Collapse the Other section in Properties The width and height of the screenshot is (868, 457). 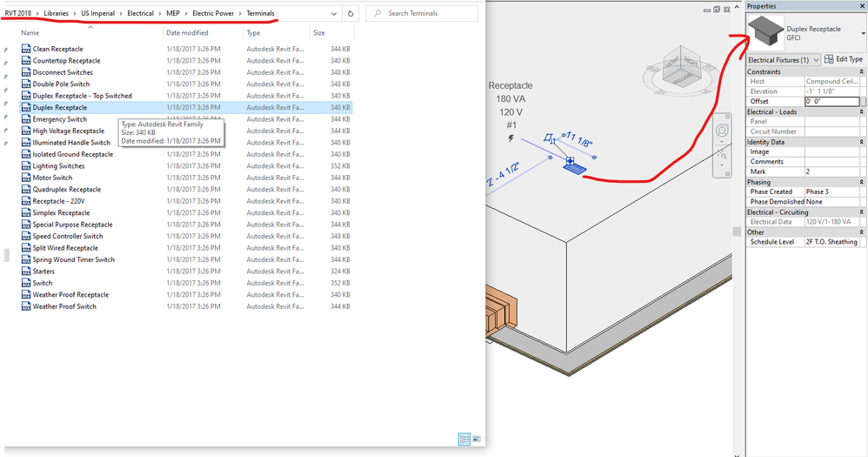tap(861, 232)
